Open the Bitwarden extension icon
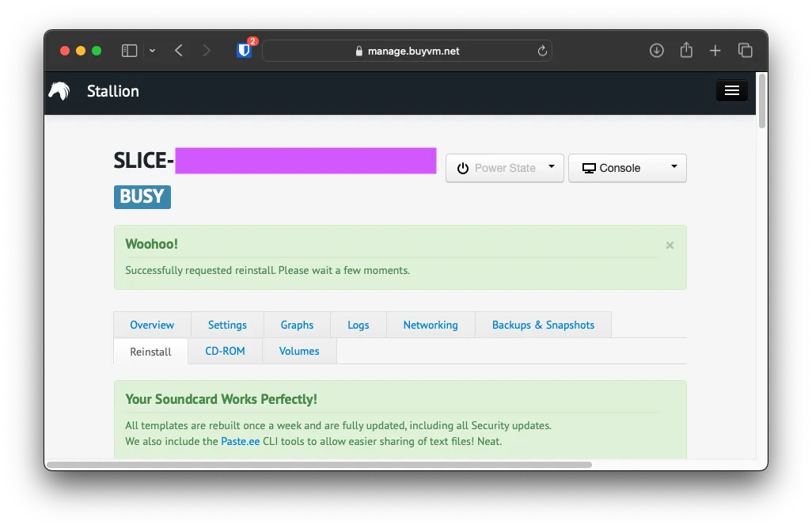812x529 pixels. coord(245,51)
